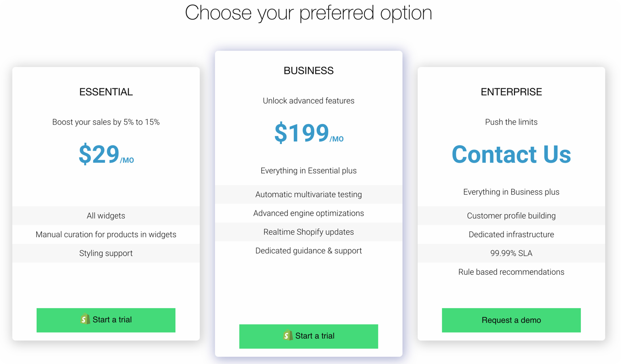Select the $29/mo Essential price
Screen dimensions: 621x364
point(106,155)
